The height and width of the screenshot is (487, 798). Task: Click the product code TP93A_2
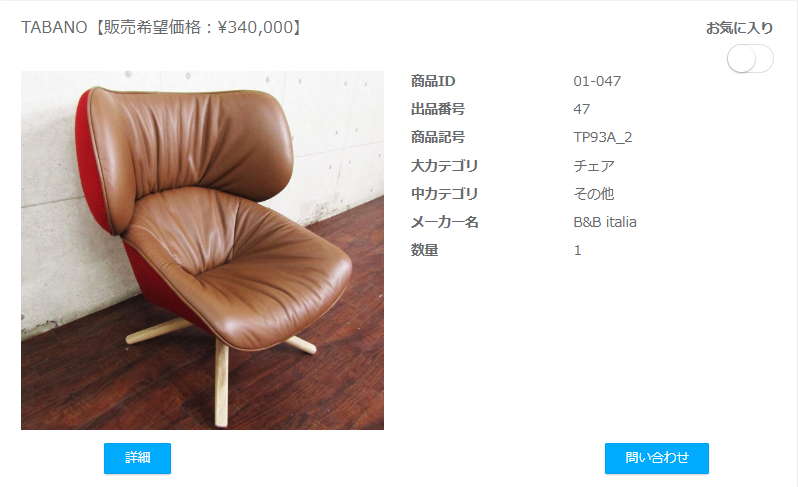(x=603, y=137)
